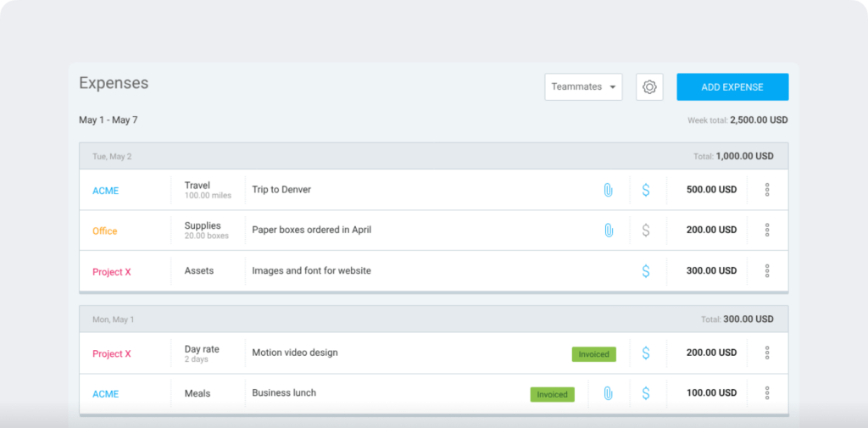The height and width of the screenshot is (428, 868).
Task: Click the 100.00 USD amount
Action: pyautogui.click(x=711, y=393)
